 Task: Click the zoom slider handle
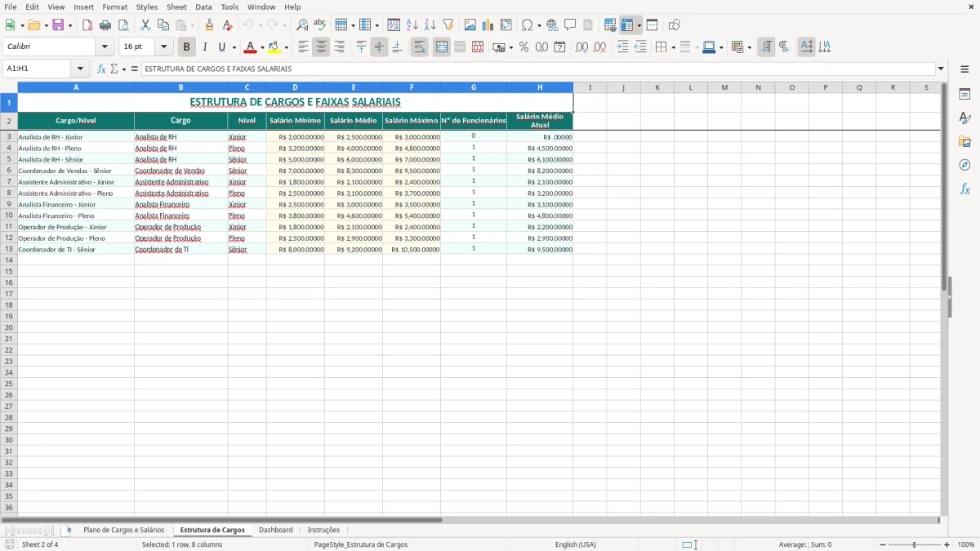click(915, 544)
